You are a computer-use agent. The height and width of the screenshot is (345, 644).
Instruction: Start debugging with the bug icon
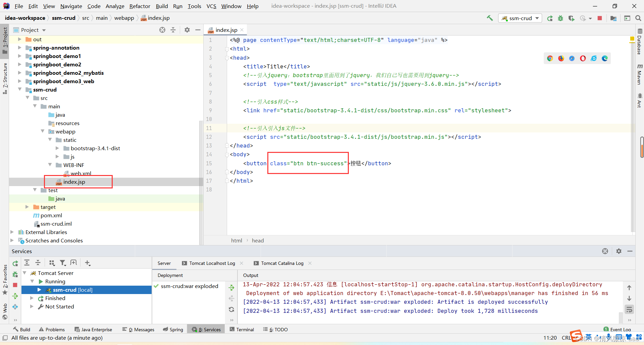[560, 18]
